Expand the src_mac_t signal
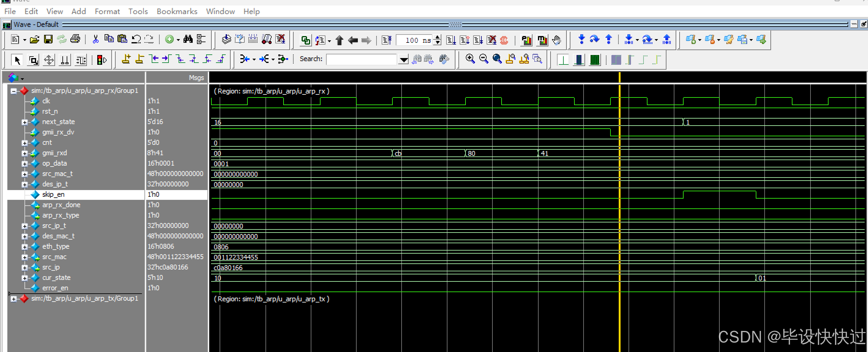 click(x=24, y=174)
